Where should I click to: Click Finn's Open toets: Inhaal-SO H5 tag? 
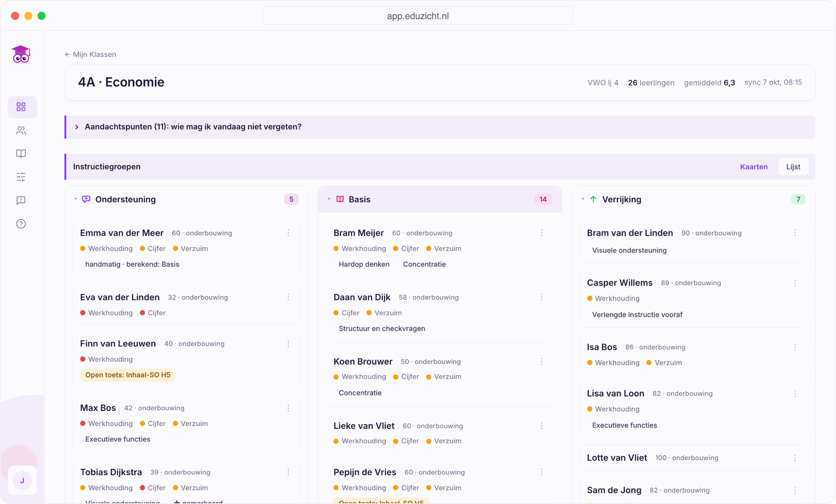coord(128,375)
